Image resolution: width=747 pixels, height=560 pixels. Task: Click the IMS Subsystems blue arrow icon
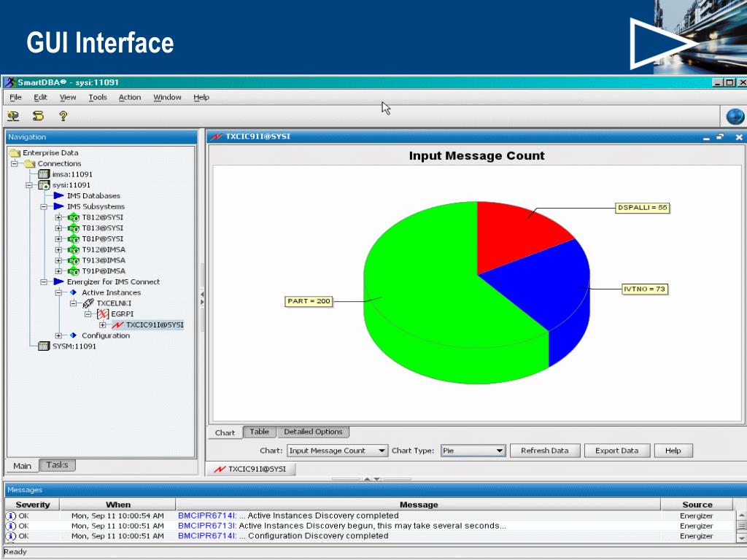pos(58,206)
